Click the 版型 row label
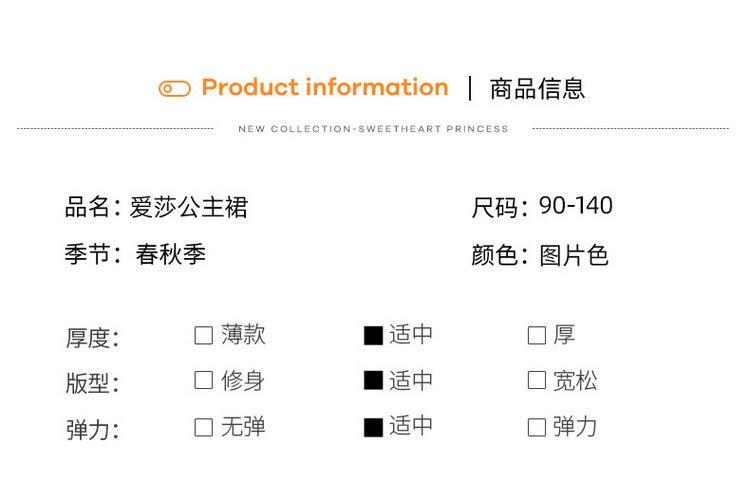 click(92, 384)
